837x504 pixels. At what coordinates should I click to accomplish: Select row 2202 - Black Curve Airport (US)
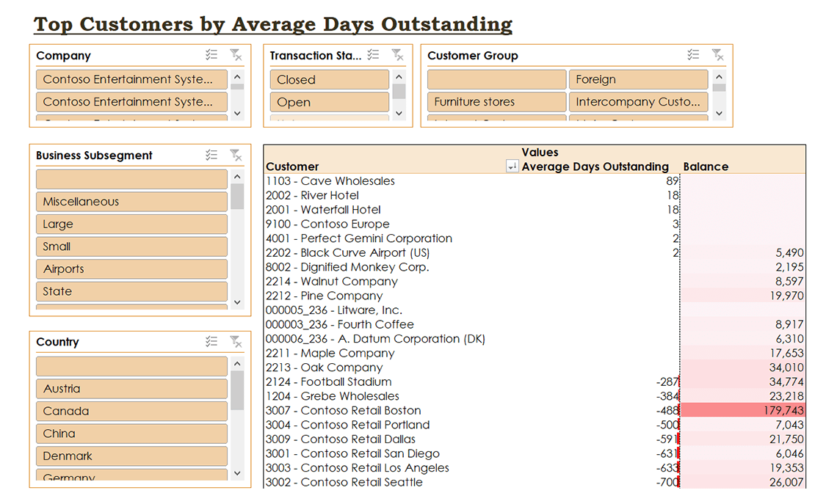coord(535,253)
